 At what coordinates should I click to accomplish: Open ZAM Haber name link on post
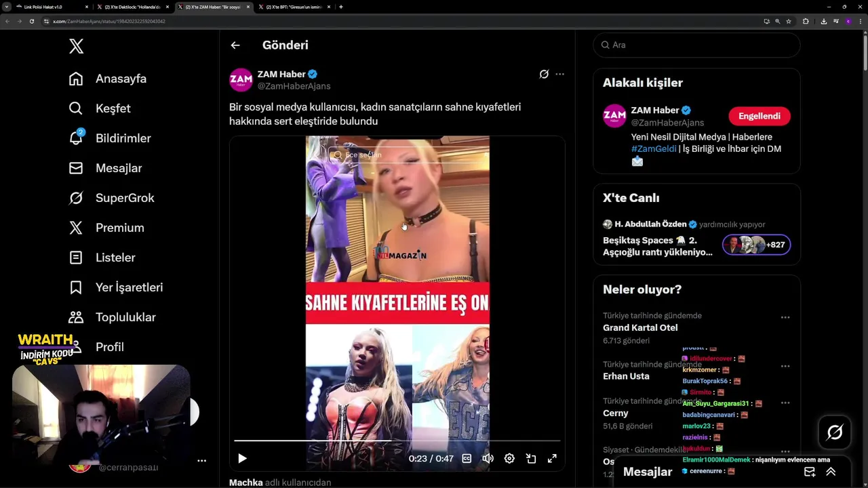281,74
